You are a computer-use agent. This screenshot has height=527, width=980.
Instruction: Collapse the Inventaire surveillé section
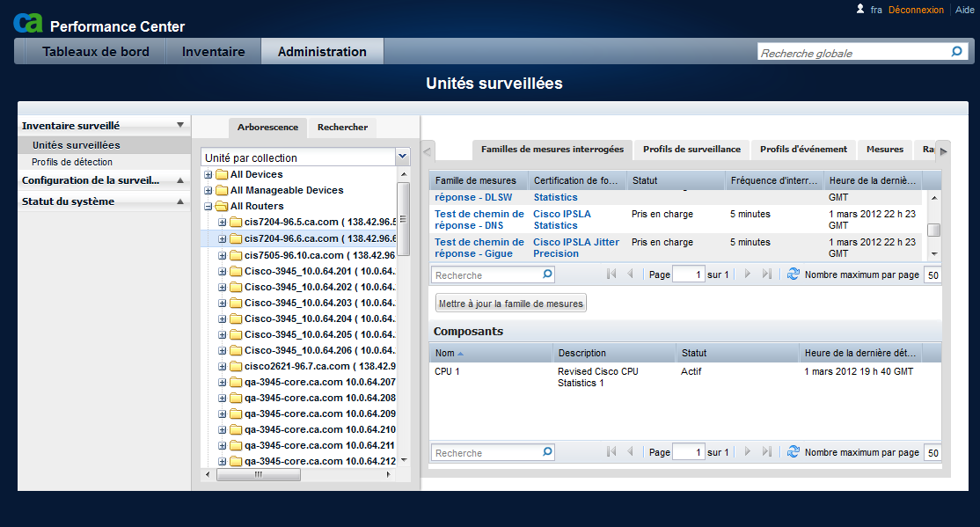click(179, 126)
